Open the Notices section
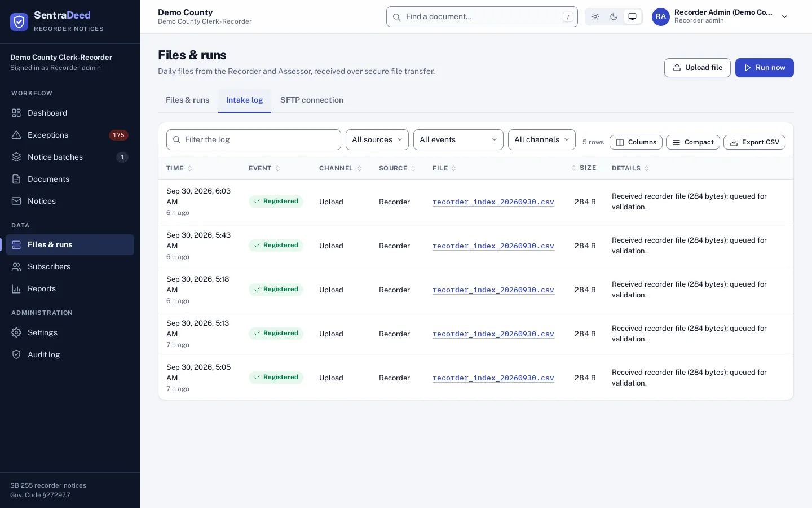 coord(70,201)
